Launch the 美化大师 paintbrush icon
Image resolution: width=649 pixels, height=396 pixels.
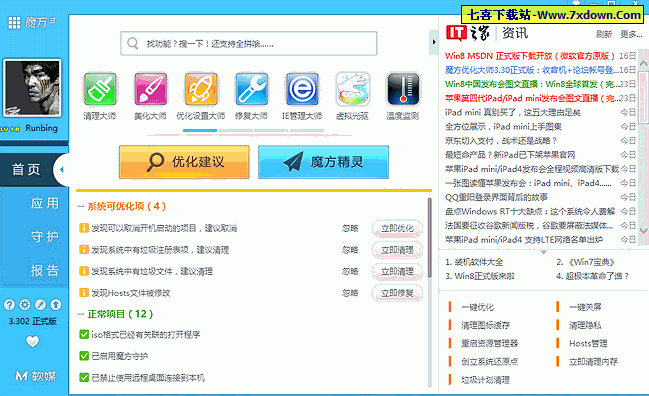pyautogui.click(x=151, y=89)
